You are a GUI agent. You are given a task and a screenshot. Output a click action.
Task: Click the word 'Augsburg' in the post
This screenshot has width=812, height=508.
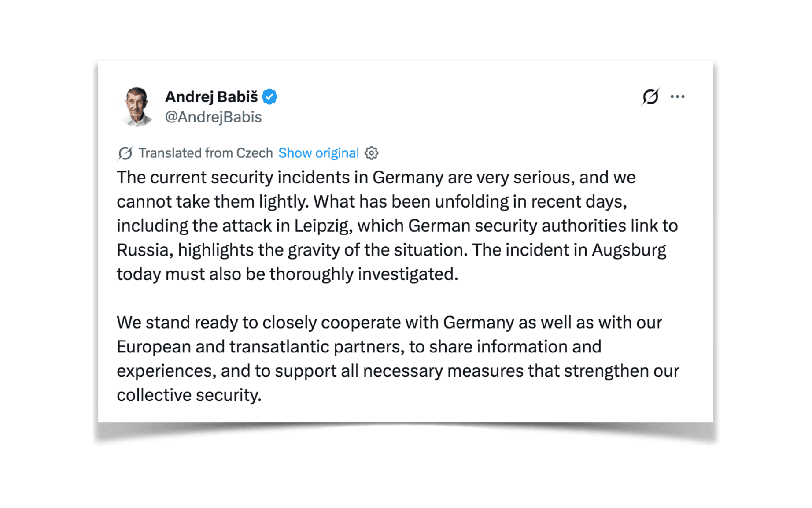click(x=629, y=250)
